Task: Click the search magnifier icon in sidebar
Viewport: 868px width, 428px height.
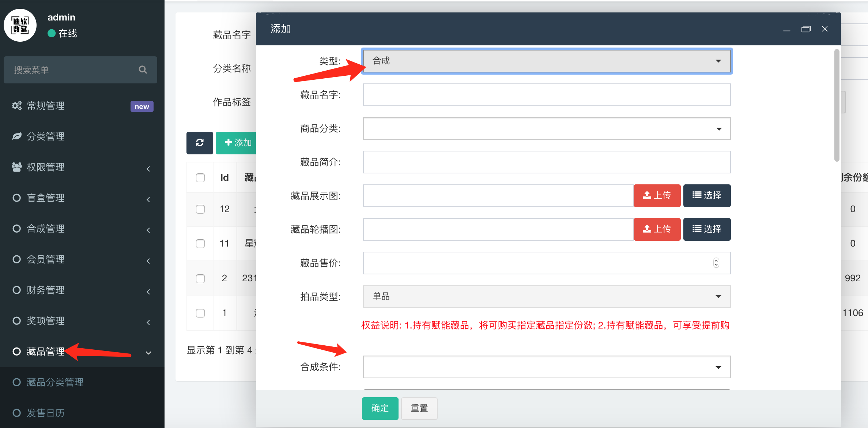Action: [143, 70]
